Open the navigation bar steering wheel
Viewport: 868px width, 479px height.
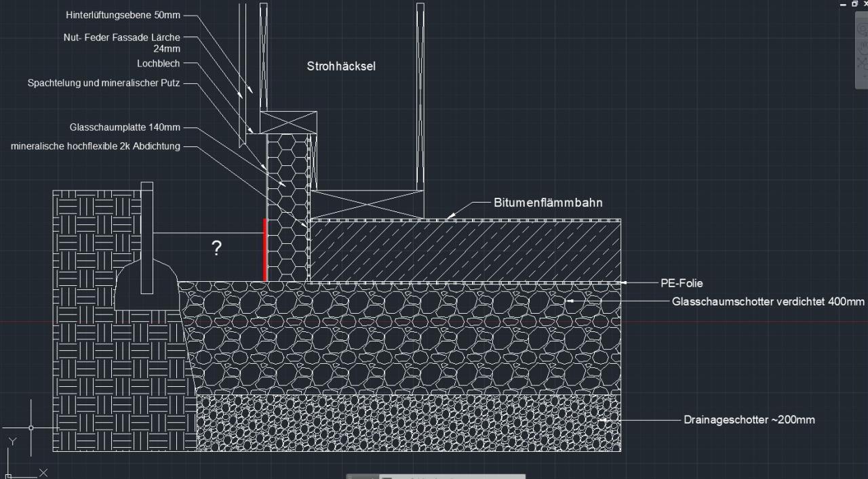pos(863,29)
